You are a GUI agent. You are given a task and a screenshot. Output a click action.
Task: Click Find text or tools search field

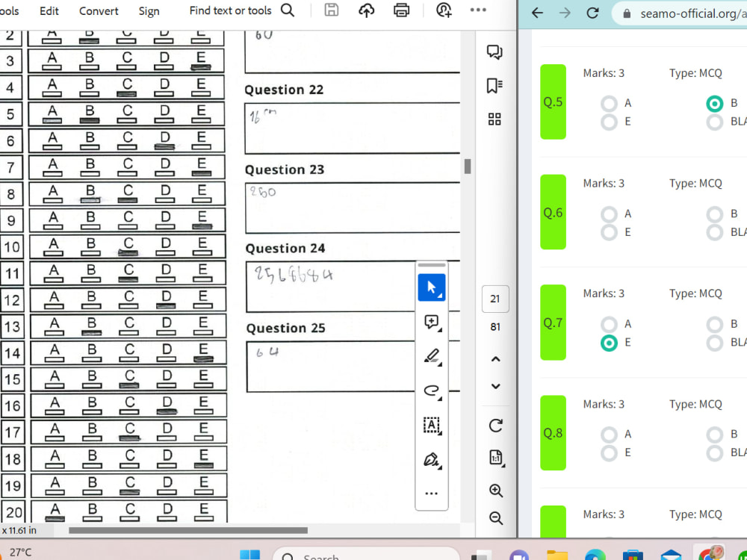(x=230, y=10)
